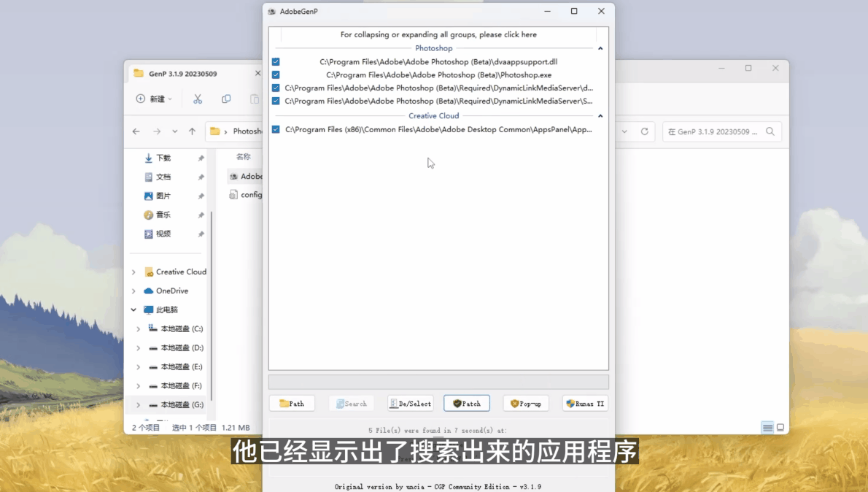Unpin Videos (视频) using its pin icon
Viewport: 868px width, 492px height.
point(201,234)
